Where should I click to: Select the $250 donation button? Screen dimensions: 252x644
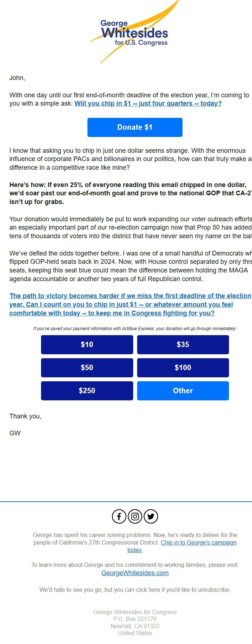click(87, 391)
